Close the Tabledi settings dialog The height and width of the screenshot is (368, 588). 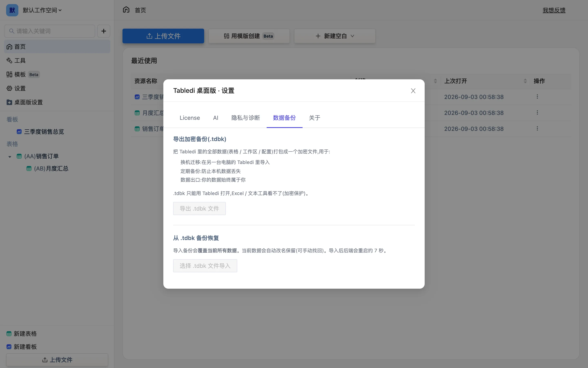pyautogui.click(x=413, y=91)
